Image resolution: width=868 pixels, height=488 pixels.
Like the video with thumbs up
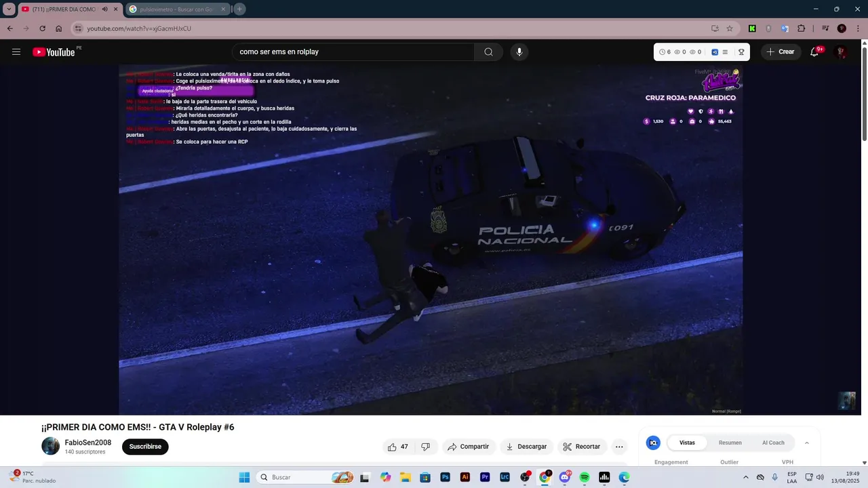click(398, 447)
